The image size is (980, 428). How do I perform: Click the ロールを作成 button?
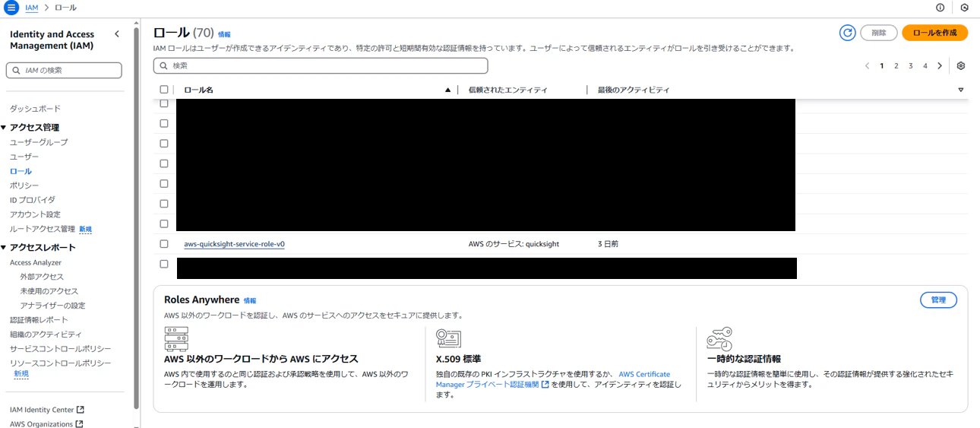pos(934,33)
